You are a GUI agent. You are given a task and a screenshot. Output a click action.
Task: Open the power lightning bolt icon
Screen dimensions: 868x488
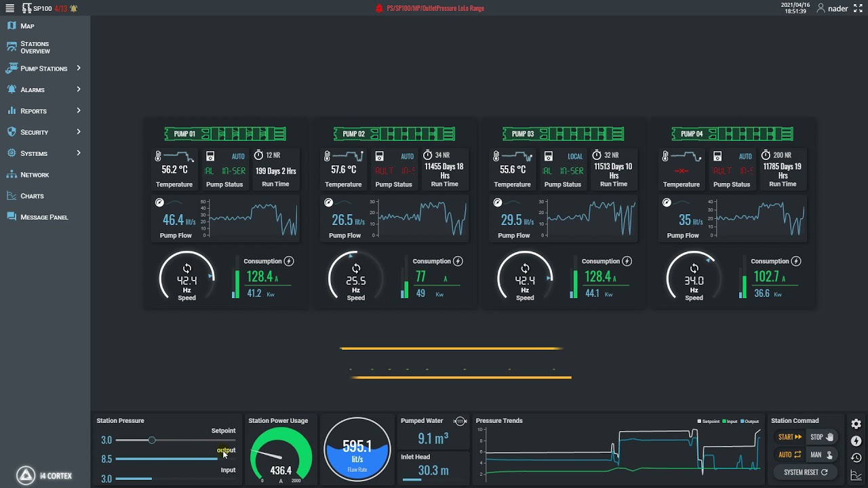point(856,441)
